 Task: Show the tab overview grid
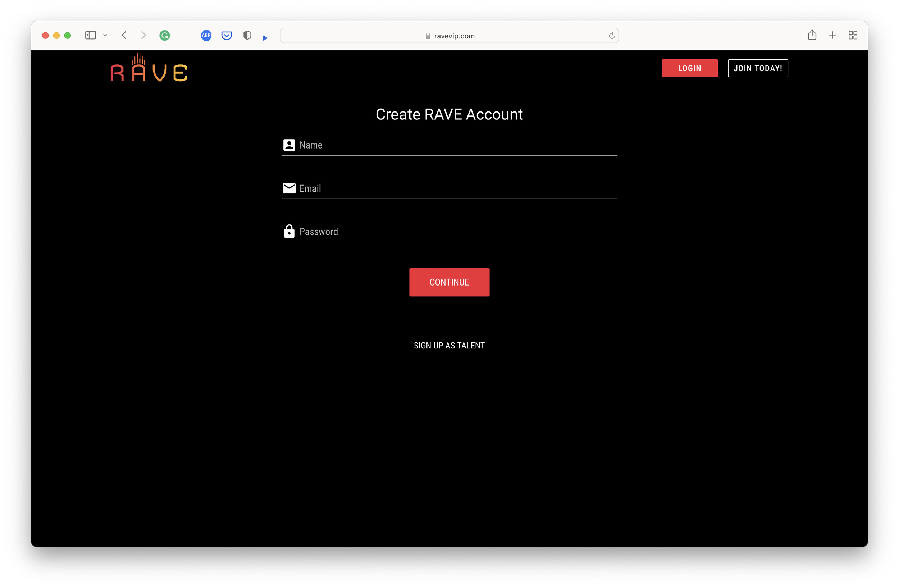click(853, 35)
